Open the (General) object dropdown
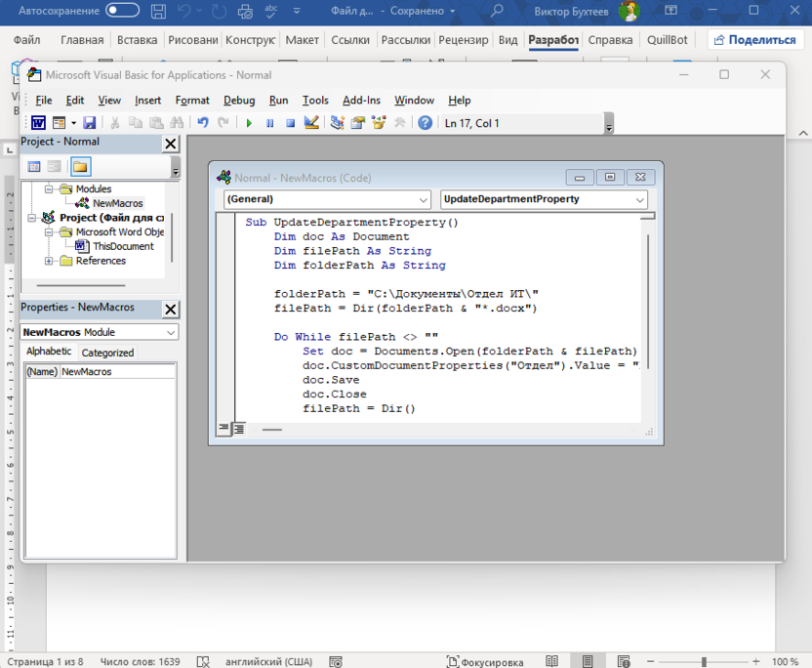 (x=422, y=199)
